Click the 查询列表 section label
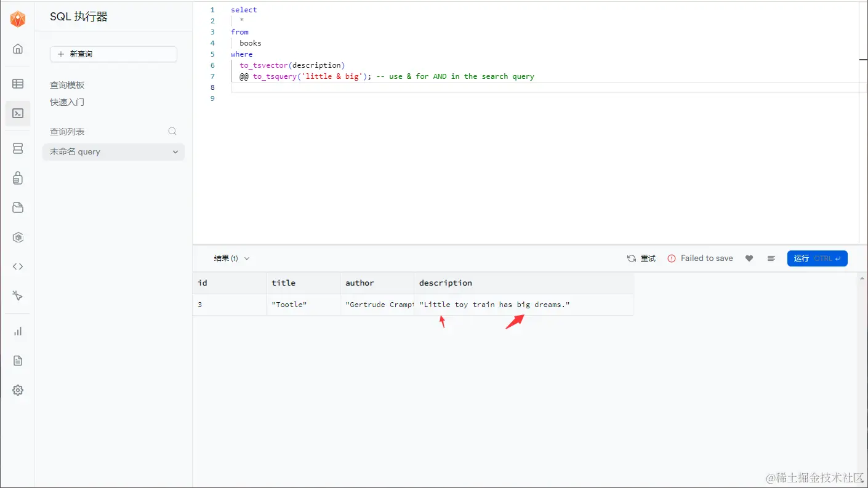 click(x=67, y=132)
